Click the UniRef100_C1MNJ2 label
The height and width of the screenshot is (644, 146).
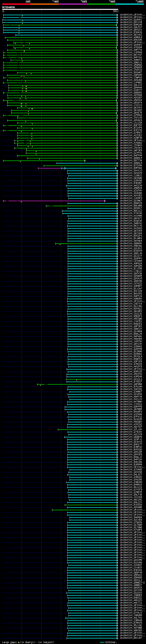pyautogui.click(x=131, y=175)
